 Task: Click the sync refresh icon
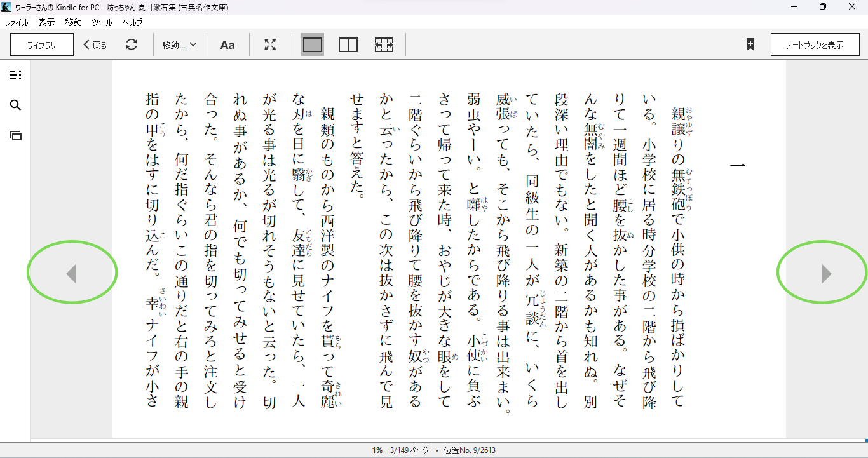131,44
